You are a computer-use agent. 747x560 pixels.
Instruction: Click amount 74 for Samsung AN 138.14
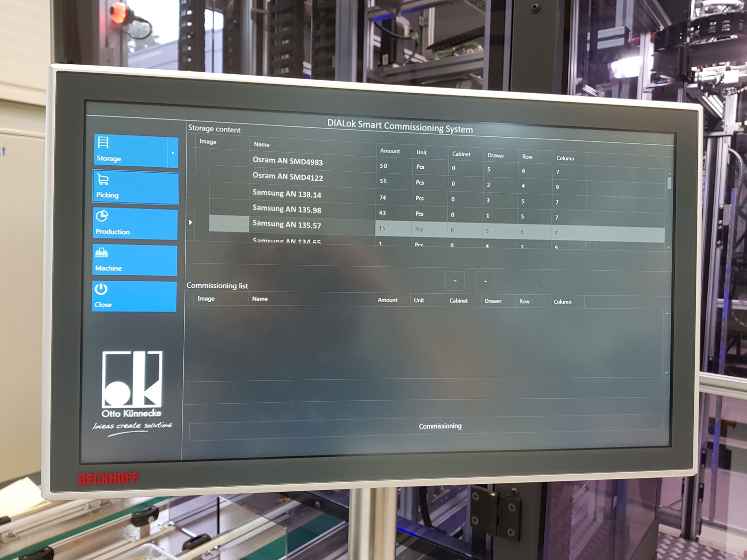(382, 198)
